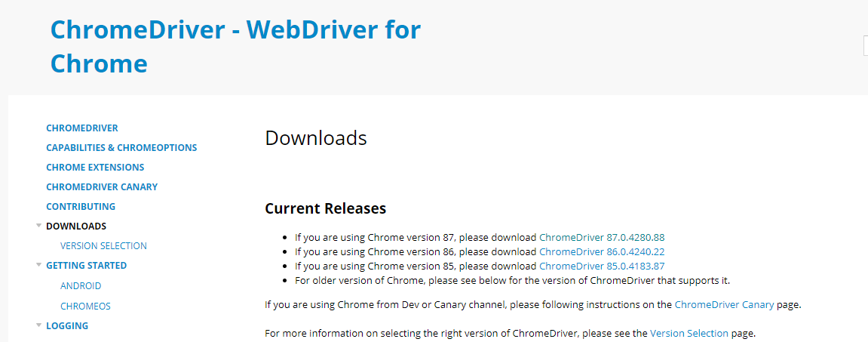Collapse the Getting Started section triangle
Image resolution: width=868 pixels, height=342 pixels.
point(38,265)
